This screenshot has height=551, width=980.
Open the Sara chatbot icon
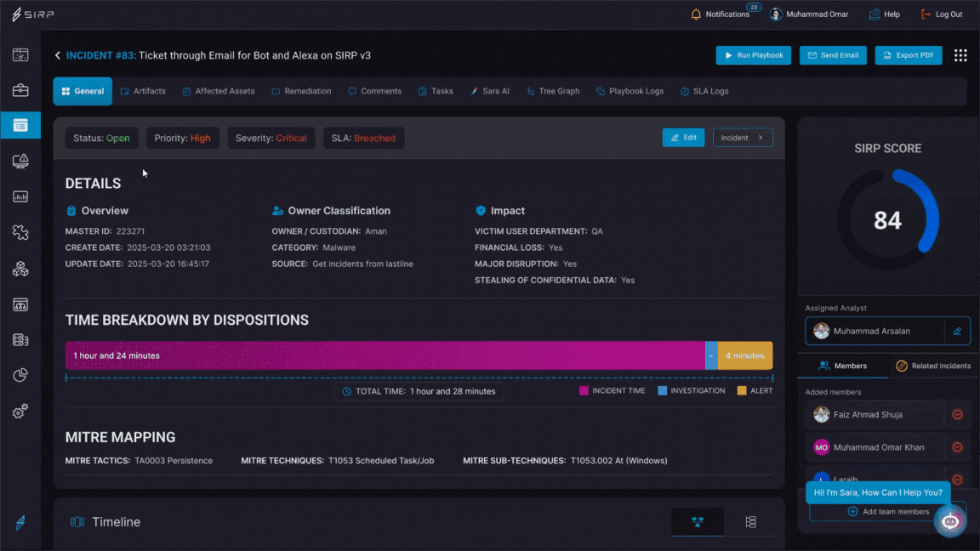[x=950, y=521]
